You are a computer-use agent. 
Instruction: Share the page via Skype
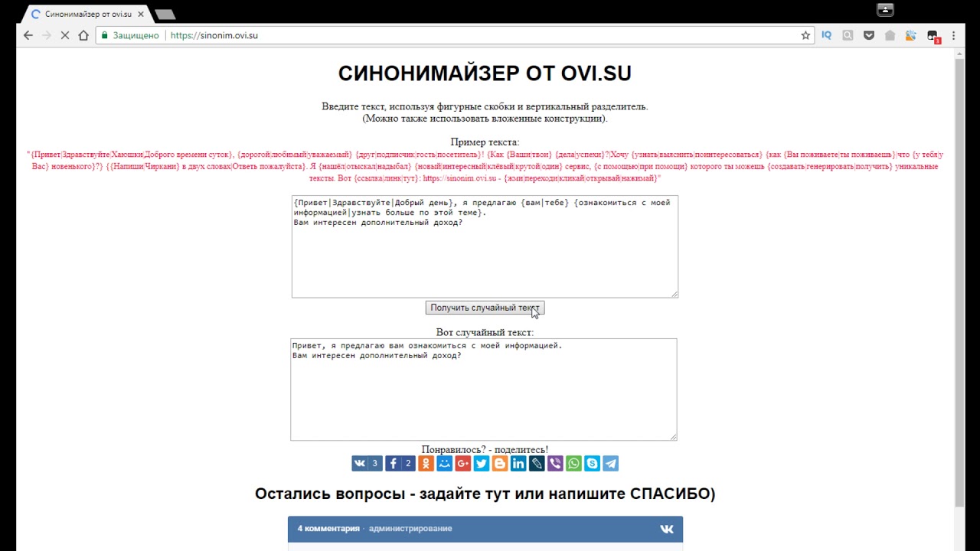592,463
